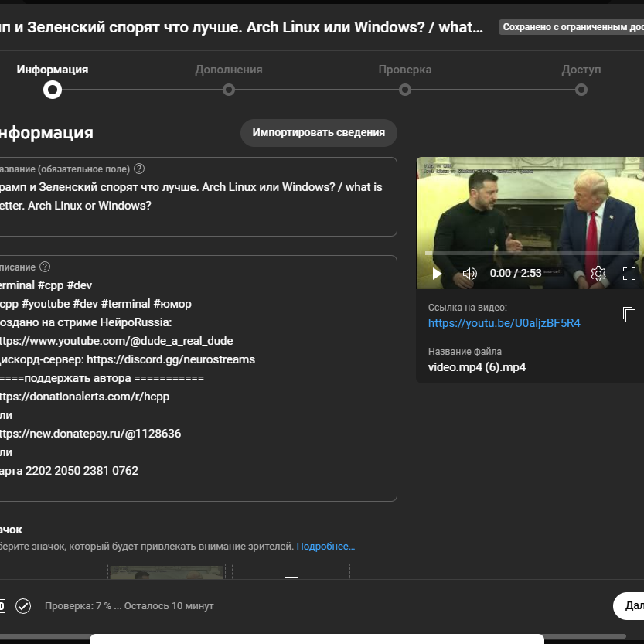
Task: Open the player settings gear
Action: (598, 273)
